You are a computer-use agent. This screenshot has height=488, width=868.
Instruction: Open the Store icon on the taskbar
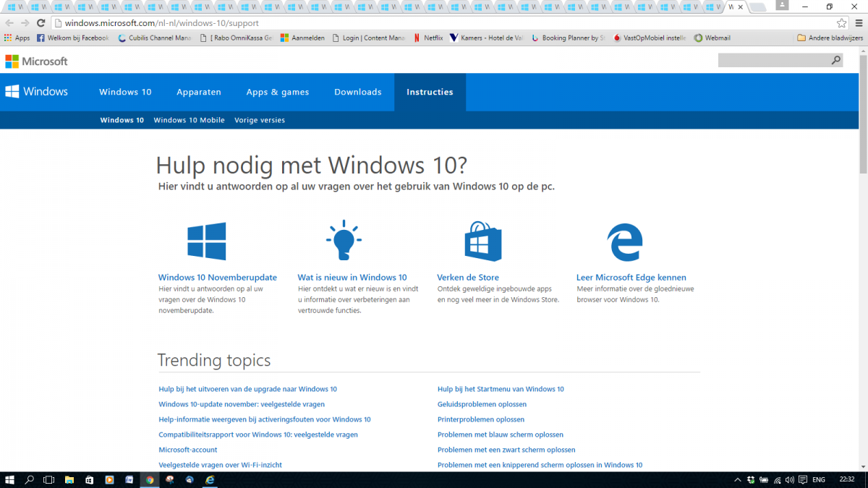[89, 479]
